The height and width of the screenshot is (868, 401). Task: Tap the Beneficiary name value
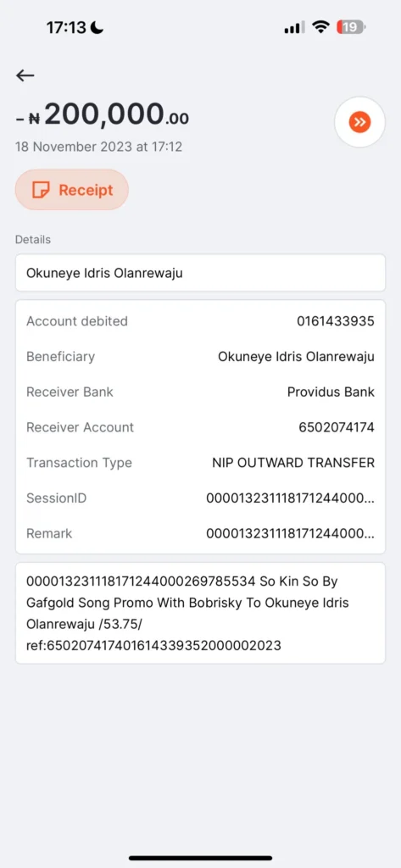coord(297,357)
